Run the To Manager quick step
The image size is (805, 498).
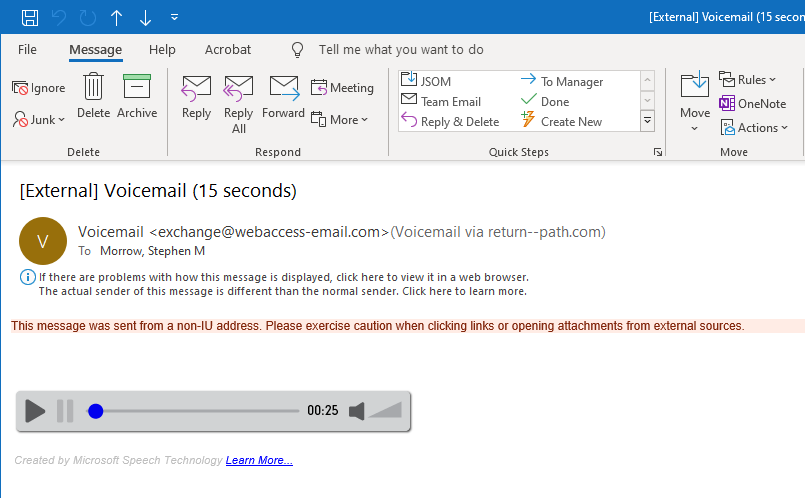(x=562, y=81)
